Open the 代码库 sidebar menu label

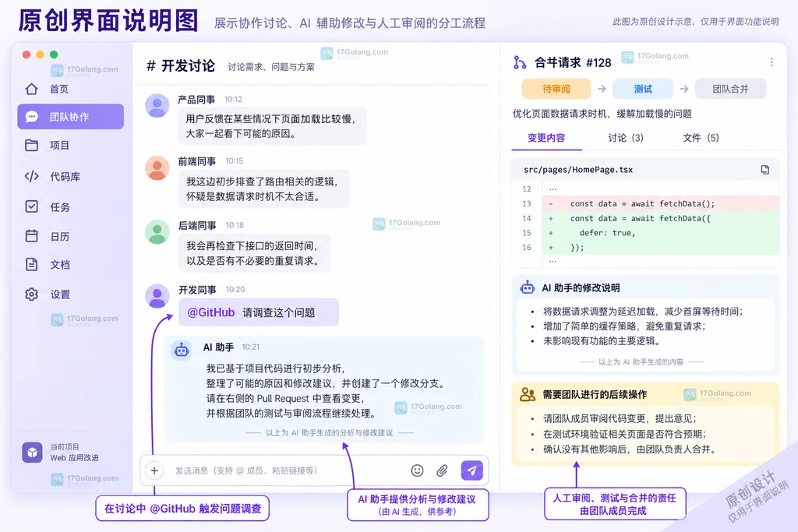tap(65, 177)
